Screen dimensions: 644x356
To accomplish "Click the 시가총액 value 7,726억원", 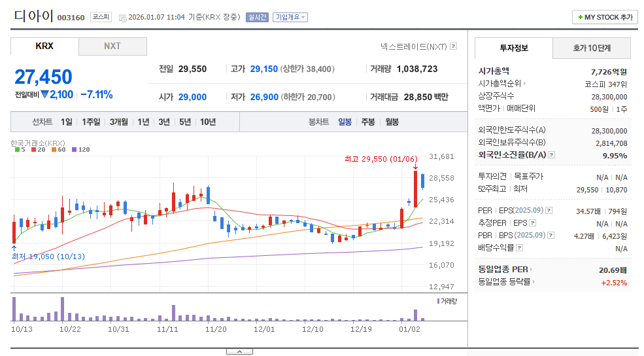I will (x=609, y=72).
